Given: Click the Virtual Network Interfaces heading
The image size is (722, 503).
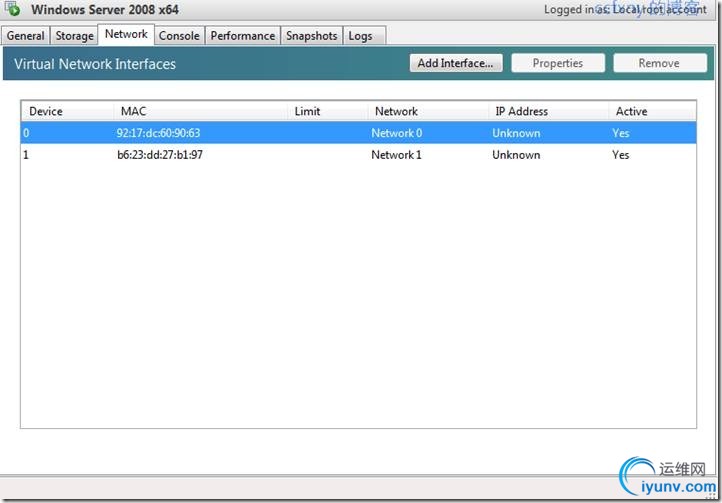Looking at the screenshot, I should pyautogui.click(x=95, y=64).
